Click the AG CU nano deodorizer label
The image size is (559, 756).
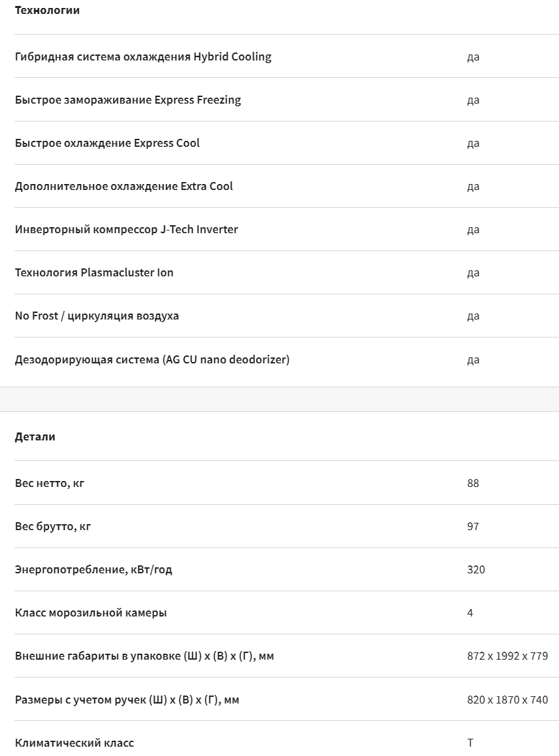click(x=152, y=359)
